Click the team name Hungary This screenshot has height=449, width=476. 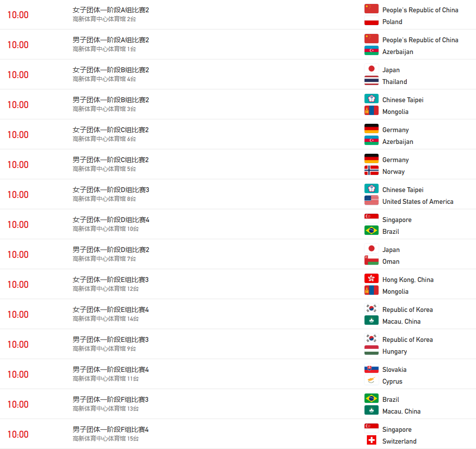[394, 351]
